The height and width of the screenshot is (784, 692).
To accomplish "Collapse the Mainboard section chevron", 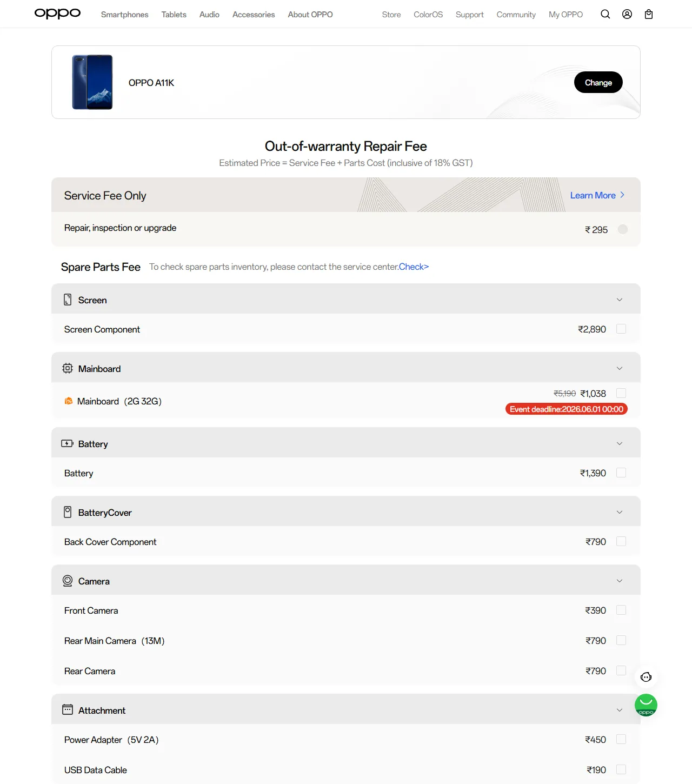I will click(x=620, y=368).
